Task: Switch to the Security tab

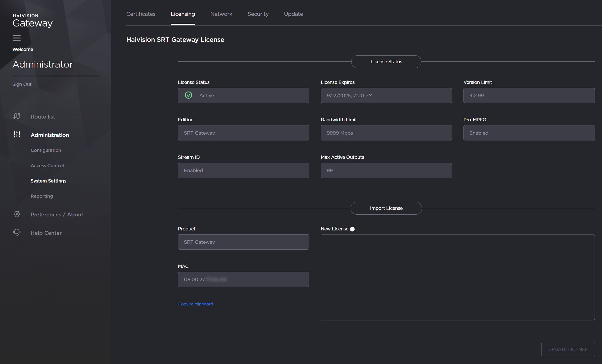Action: pos(258,14)
